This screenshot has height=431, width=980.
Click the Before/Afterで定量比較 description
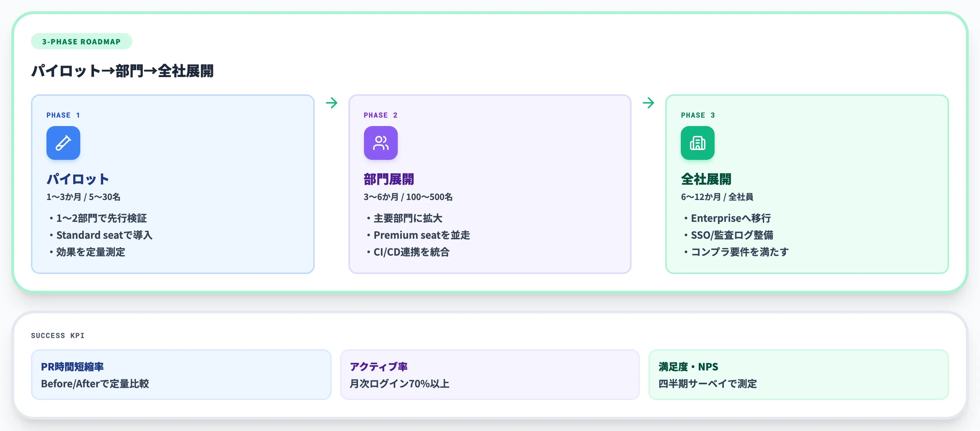95,383
